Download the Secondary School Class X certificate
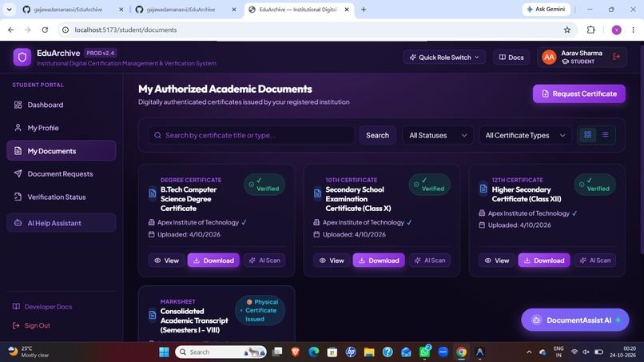Screen dimensions: 644x362 (x=379, y=260)
